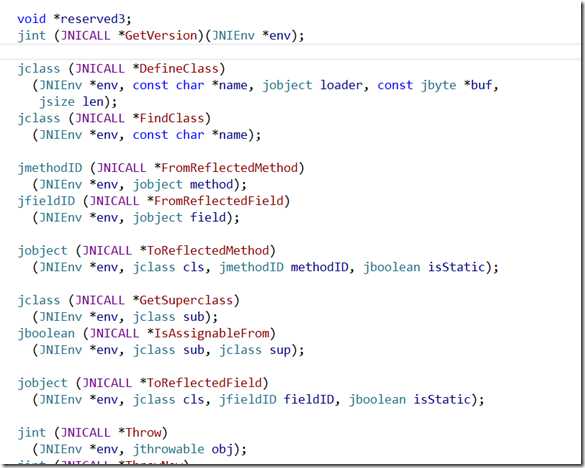Click the GetSuperclass function name

point(186,300)
